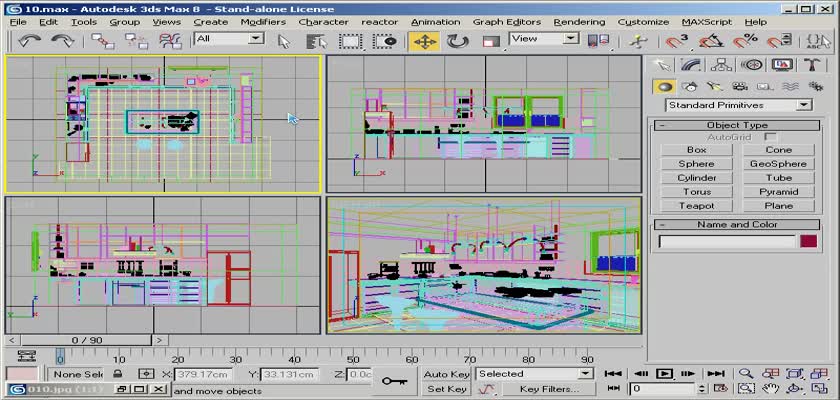Click the Undo arrow icon
Image resolution: width=840 pixels, height=400 pixels.
[x=27, y=41]
